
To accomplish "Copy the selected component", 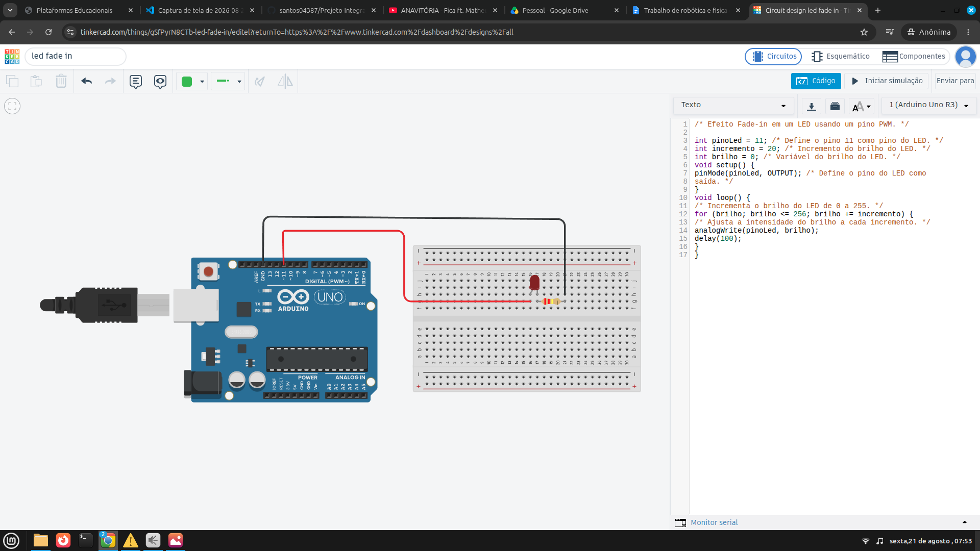I will point(12,81).
